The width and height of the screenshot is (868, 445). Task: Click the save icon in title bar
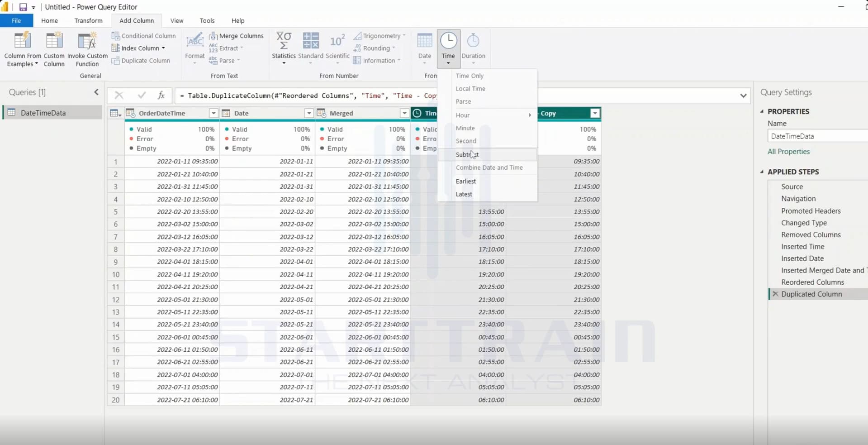pyautogui.click(x=23, y=7)
